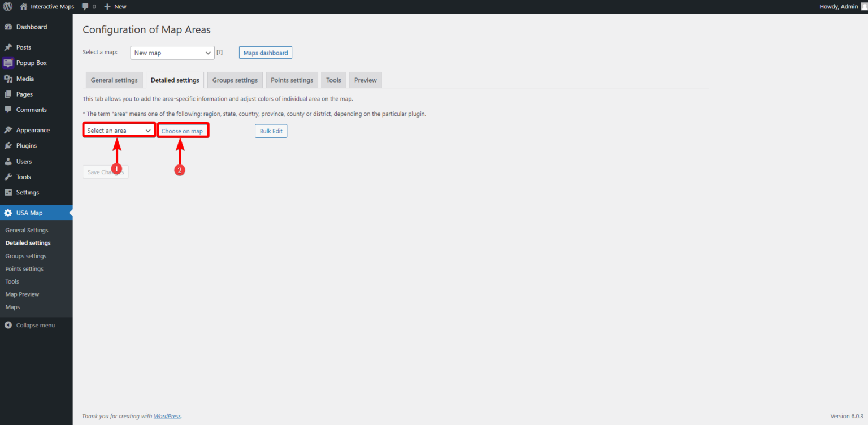Open the Settings sidebar menu
868x425 pixels.
(27, 193)
